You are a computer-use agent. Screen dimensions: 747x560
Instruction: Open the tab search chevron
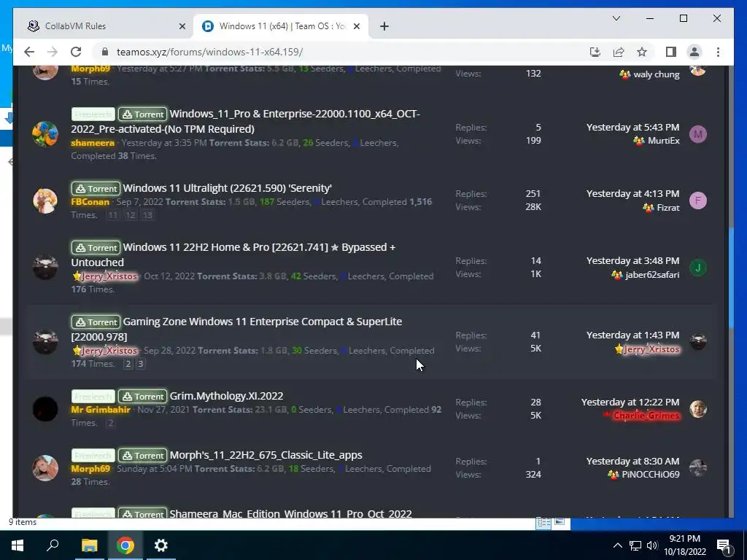click(x=616, y=18)
